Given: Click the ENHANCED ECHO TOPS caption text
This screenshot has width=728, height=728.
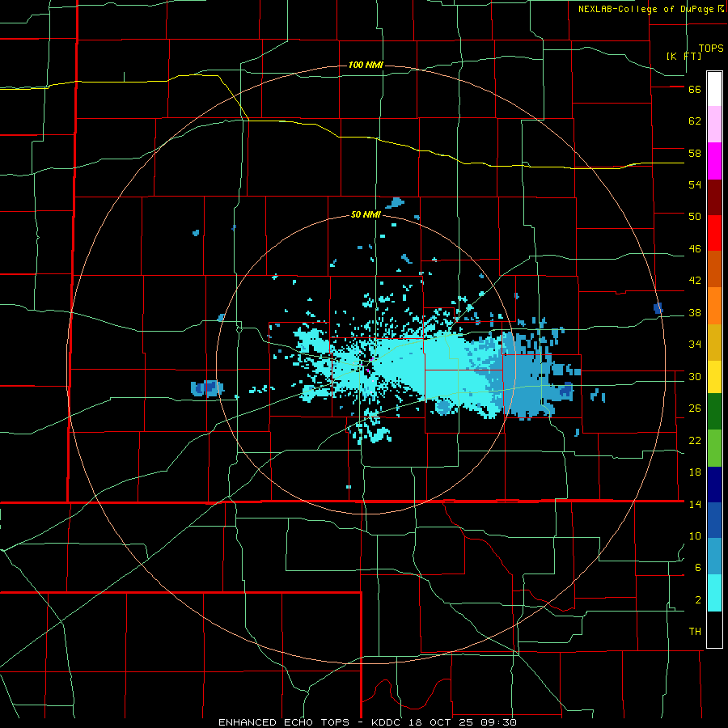Looking at the screenshot, I should click(286, 722).
